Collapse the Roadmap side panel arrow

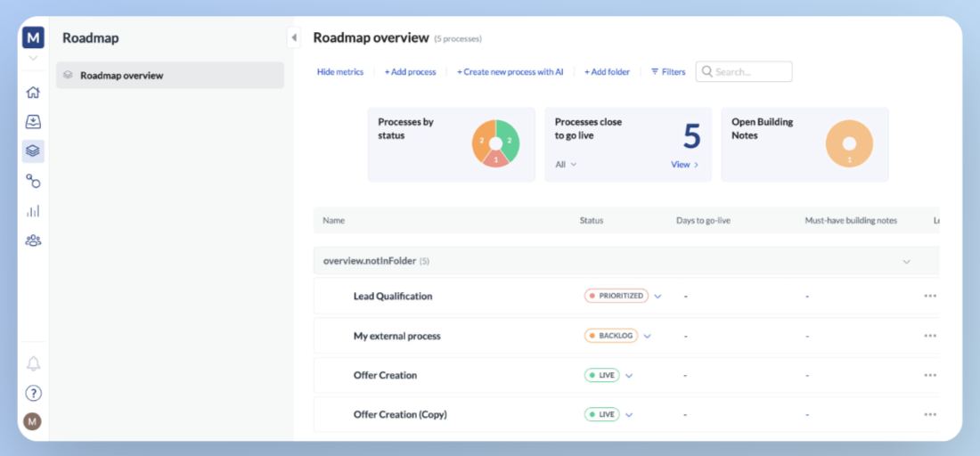pos(294,37)
